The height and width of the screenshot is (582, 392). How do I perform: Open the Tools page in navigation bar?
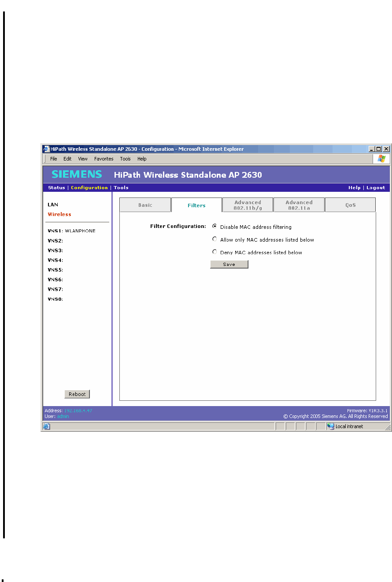[x=121, y=188]
